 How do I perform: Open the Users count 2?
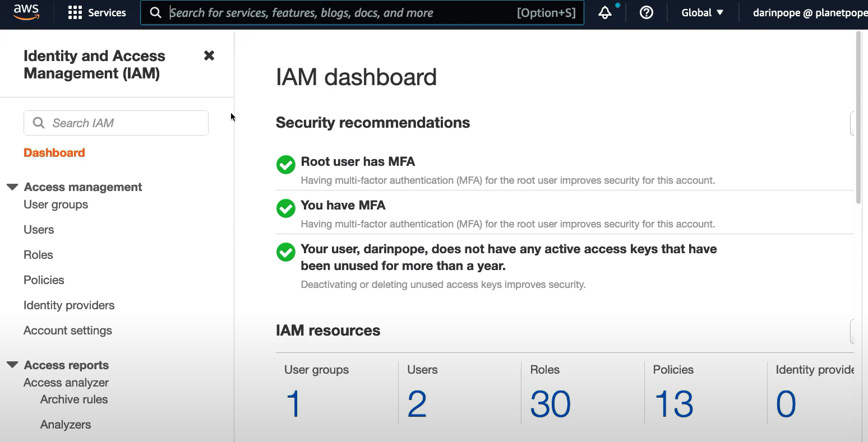click(x=417, y=404)
